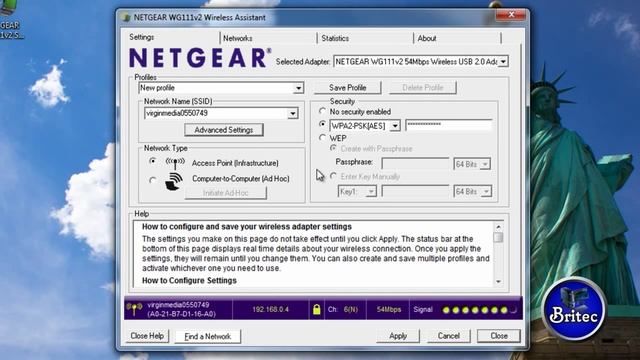Click the antenna icon in status bar
This screenshot has height=360, width=640.
134,309
